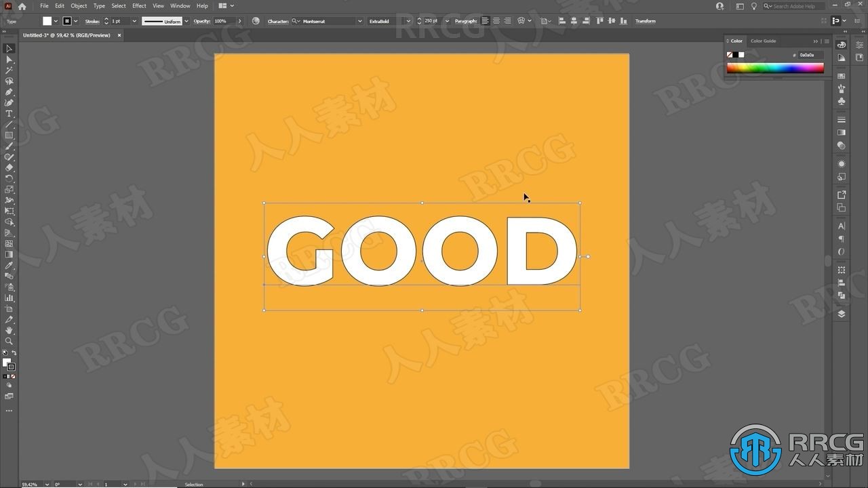
Task: Open the font size dropdown arrow
Action: (x=447, y=21)
